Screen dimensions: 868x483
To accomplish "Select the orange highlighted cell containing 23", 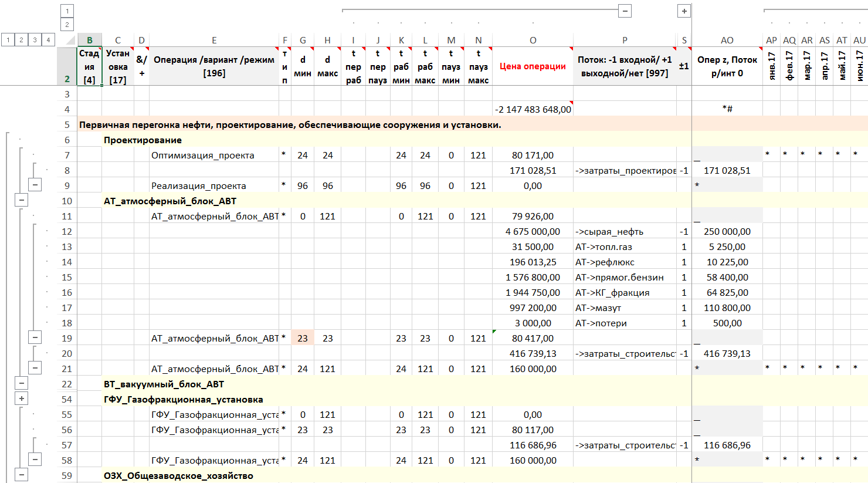I will click(x=303, y=338).
